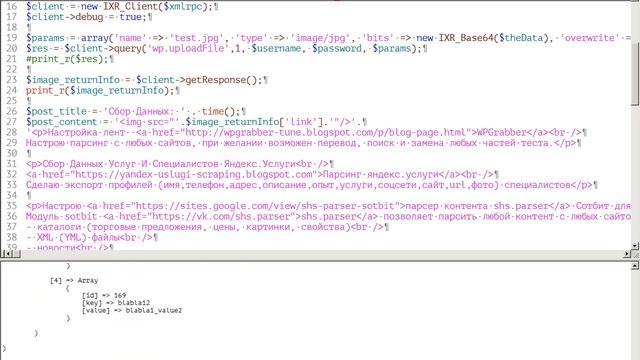Click 'Парсинг яндекс.услуги' anchor text
The height and width of the screenshot is (360, 640).
380,175
